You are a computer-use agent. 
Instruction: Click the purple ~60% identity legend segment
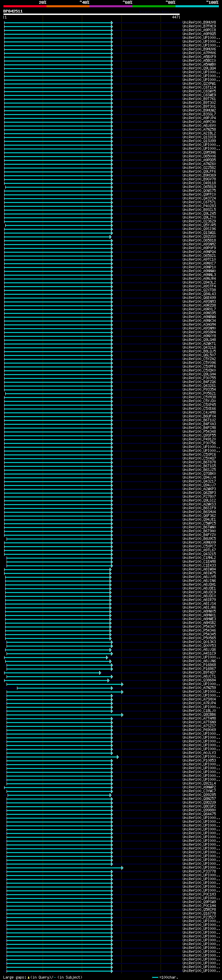point(111,6)
